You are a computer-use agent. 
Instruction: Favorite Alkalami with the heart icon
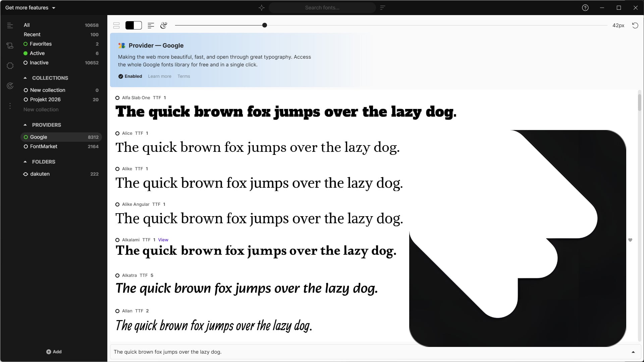click(630, 240)
